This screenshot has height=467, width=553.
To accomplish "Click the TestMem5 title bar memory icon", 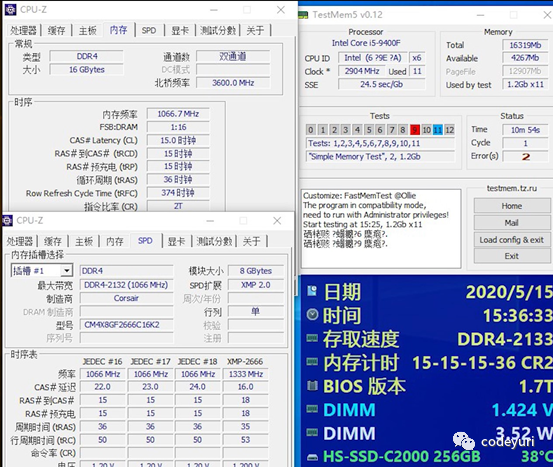I will pos(303,15).
